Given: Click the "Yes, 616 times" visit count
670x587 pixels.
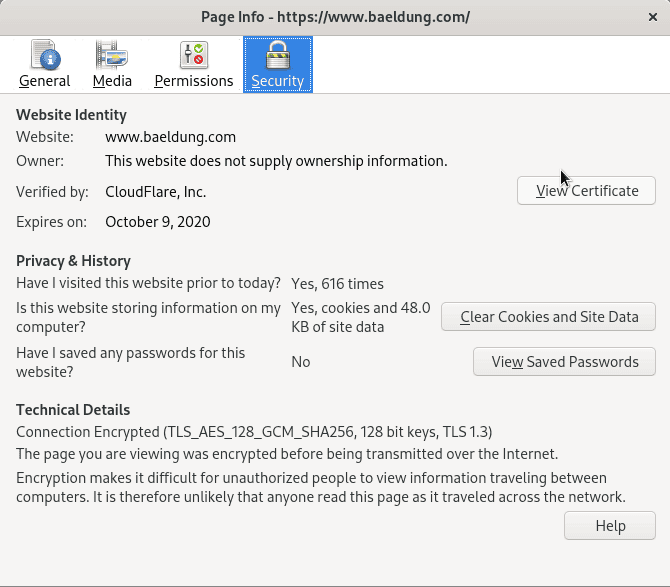Looking at the screenshot, I should pyautogui.click(x=337, y=284).
